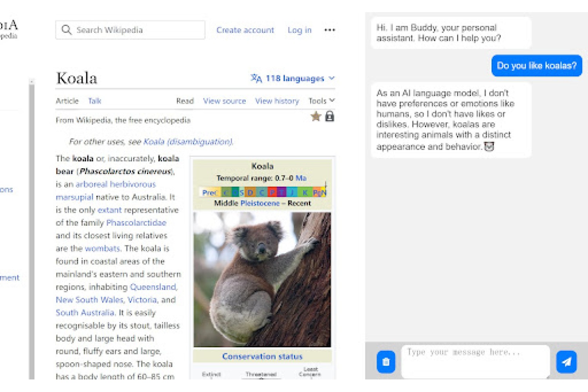Viewport: 588px width, 392px height.
Task: Select the Read tab
Action: pyautogui.click(x=185, y=101)
